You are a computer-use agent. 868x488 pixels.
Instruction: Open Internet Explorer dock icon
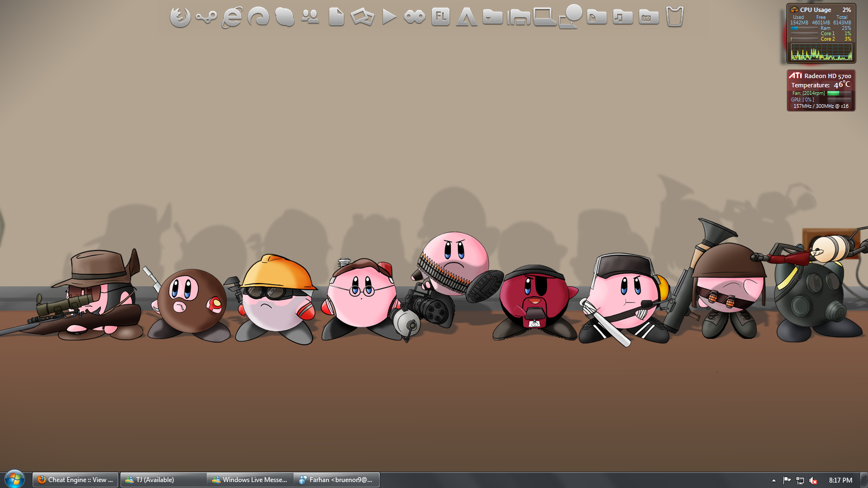pyautogui.click(x=232, y=17)
